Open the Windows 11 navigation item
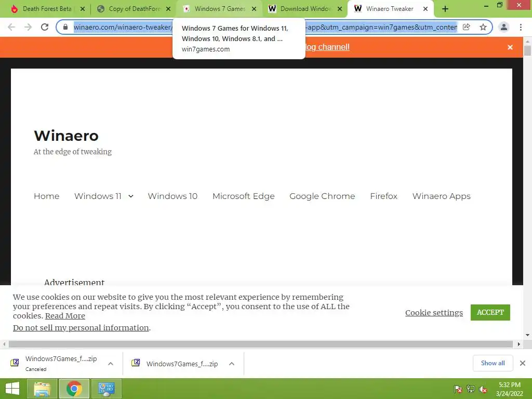532x399 pixels. (x=98, y=196)
